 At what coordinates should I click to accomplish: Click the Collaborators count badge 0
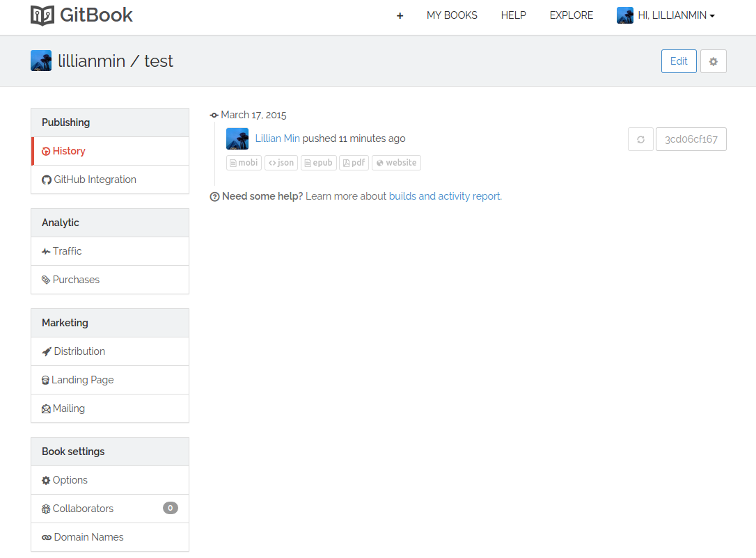point(170,508)
